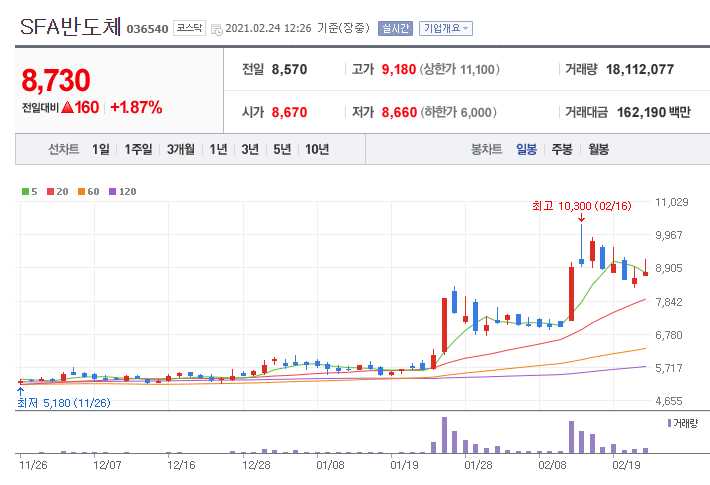The image size is (710, 485).
Task: Click the red 20-day moving average swatch
Action: [50, 192]
